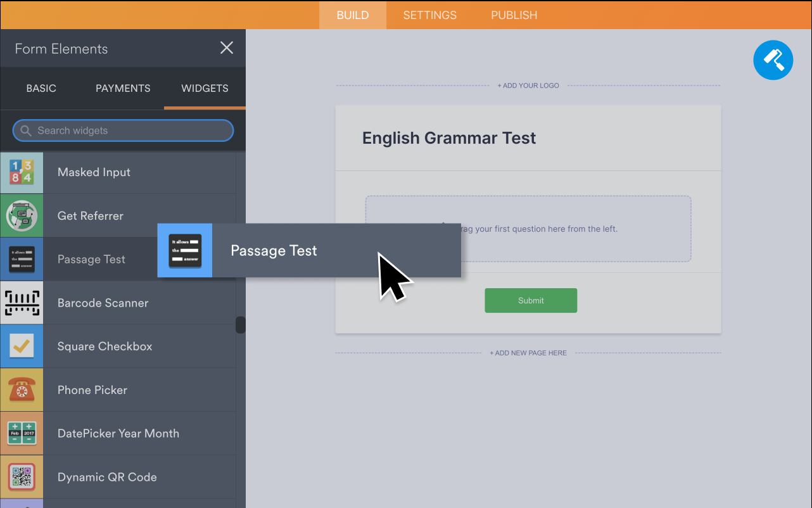
Task: Switch to the BASIC elements tab
Action: tap(41, 88)
